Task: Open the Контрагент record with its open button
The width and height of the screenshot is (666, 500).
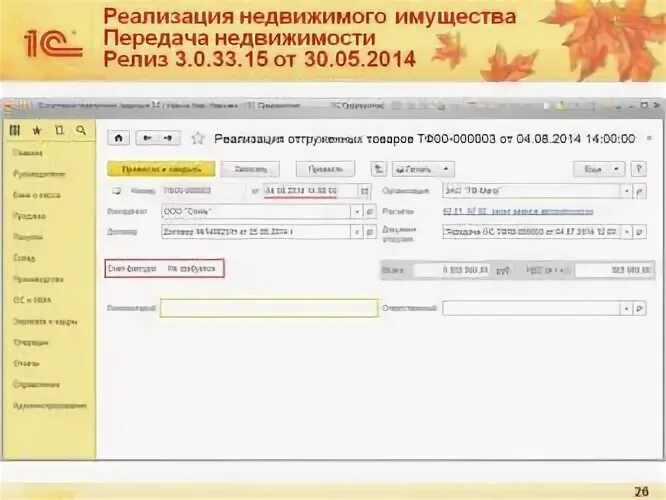Action: click(370, 211)
